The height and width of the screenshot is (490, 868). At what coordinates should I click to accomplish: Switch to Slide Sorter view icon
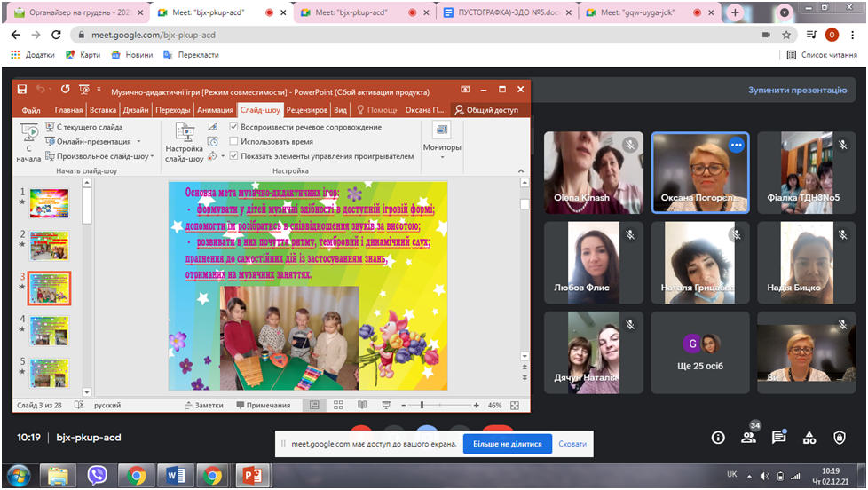click(338, 406)
